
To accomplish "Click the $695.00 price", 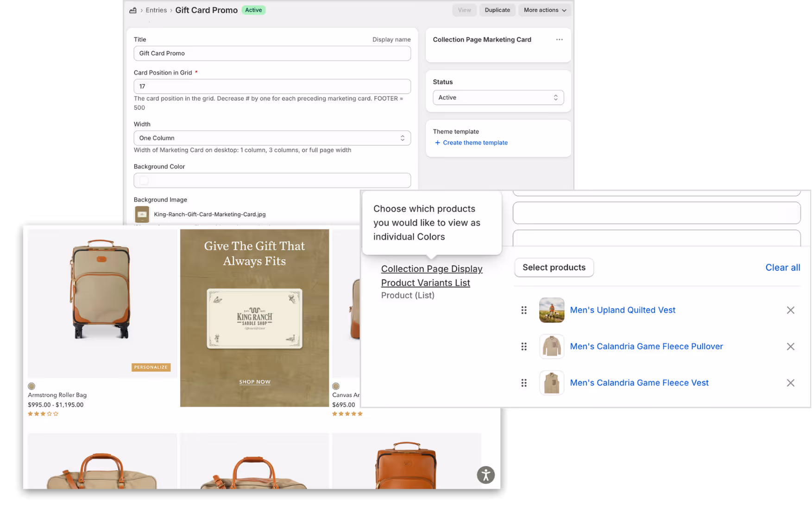I will [343, 404].
